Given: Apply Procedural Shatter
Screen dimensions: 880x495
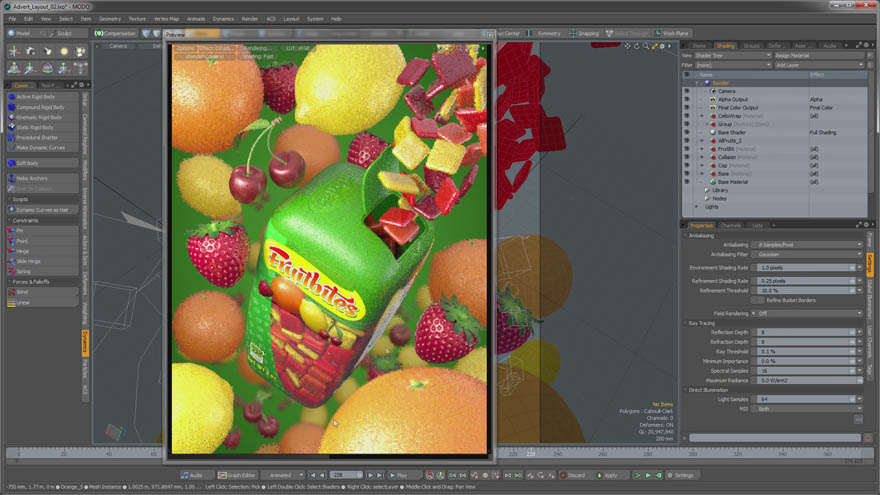Looking at the screenshot, I should click(42, 138).
